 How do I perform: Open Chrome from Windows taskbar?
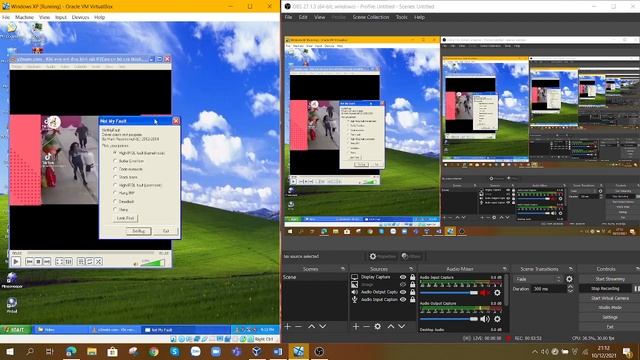tap(154, 351)
